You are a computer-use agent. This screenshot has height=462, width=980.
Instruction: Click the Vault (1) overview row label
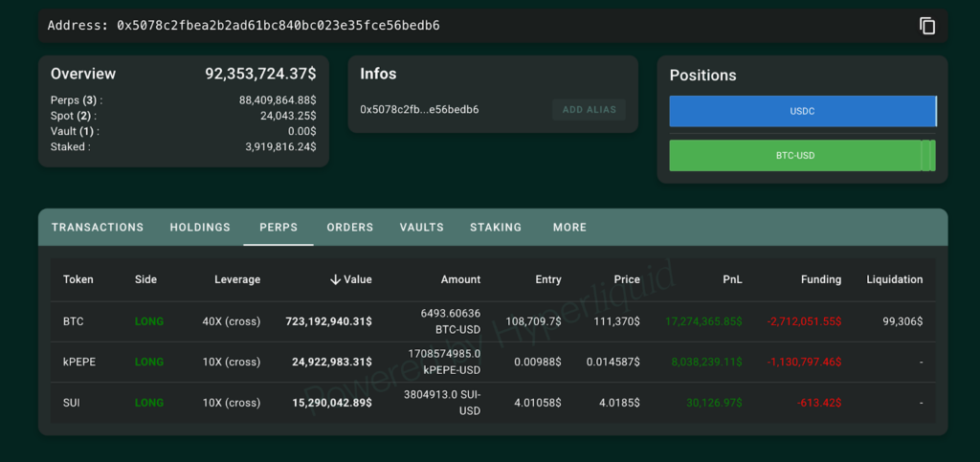coord(75,131)
